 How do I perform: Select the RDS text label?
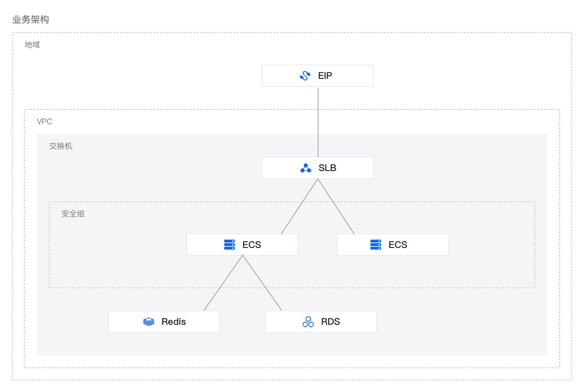click(330, 322)
